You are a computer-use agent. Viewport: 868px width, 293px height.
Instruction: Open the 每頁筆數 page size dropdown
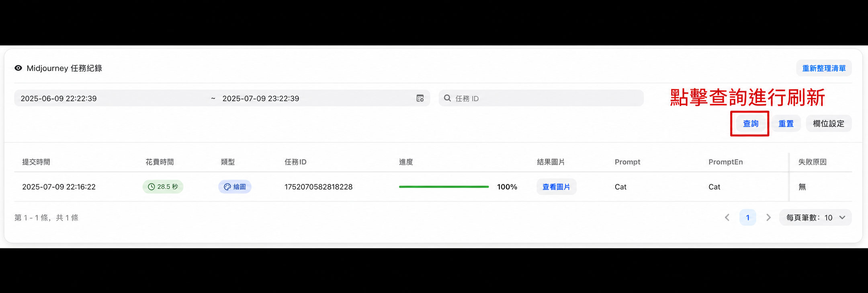[815, 217]
